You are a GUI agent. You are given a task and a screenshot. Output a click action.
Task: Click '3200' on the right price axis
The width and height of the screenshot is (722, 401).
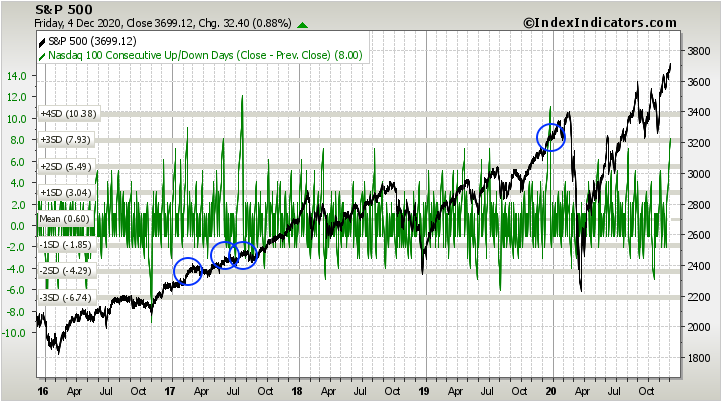(699, 143)
